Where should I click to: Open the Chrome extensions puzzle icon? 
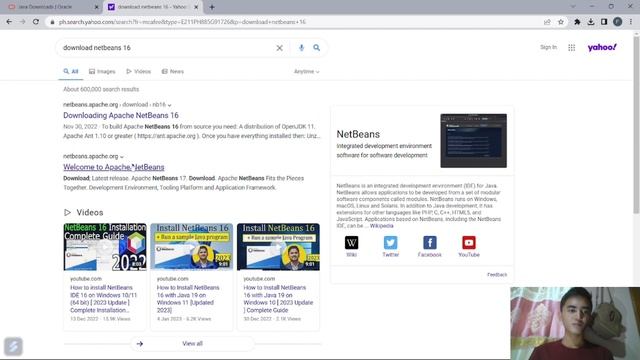click(x=577, y=22)
